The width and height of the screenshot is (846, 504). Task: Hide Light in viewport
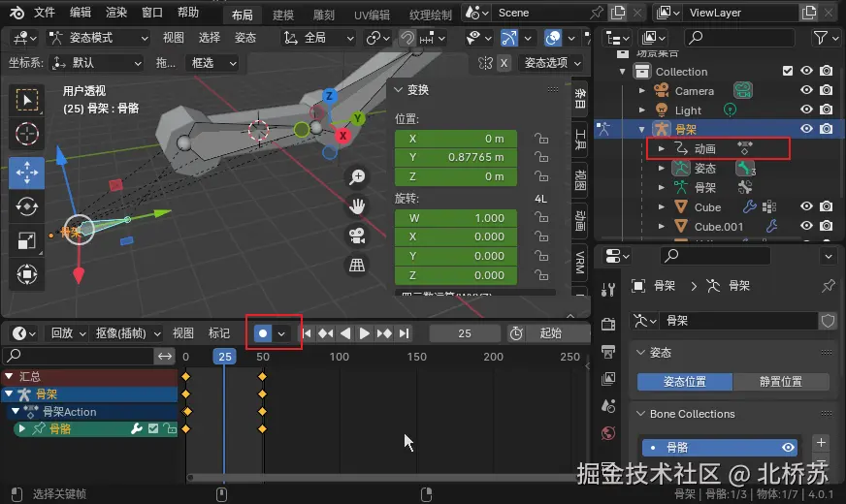(806, 110)
